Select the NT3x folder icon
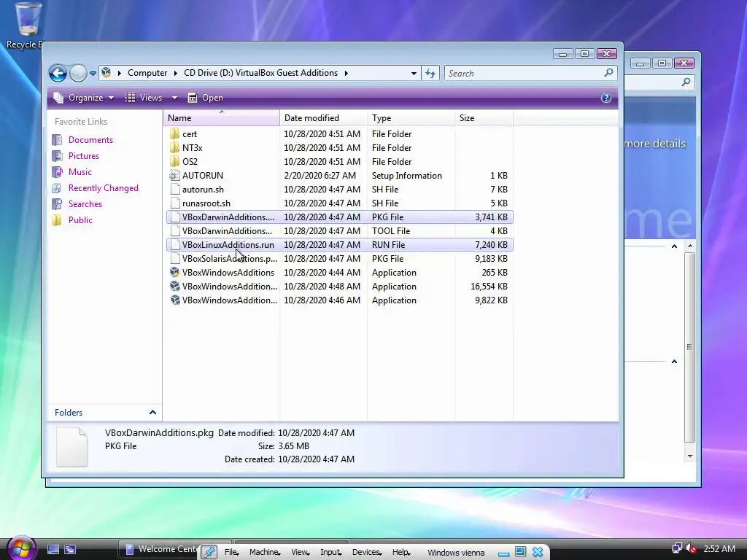This screenshot has width=747, height=560. coord(175,147)
